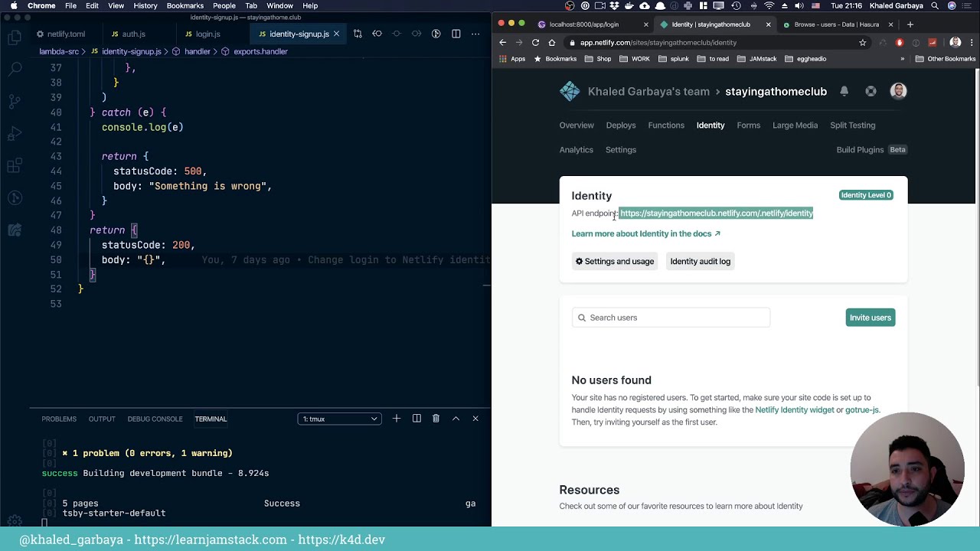
Task: Click the Invite users button
Action: pos(871,318)
